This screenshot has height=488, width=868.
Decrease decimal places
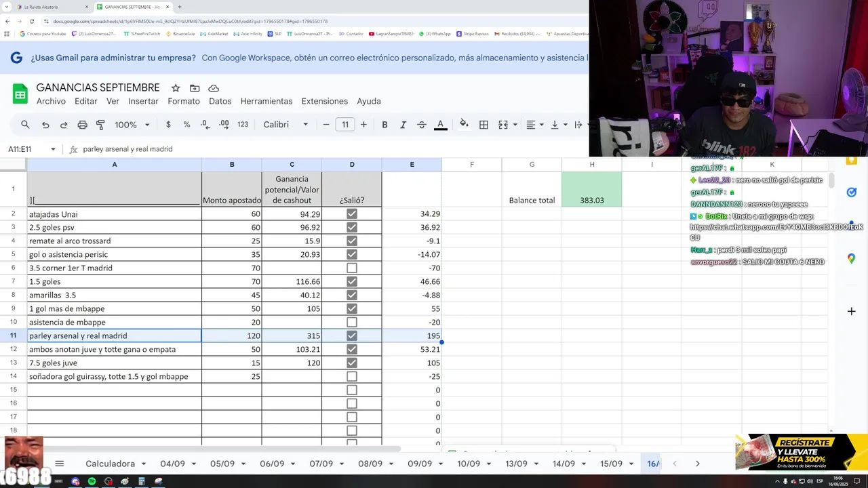pos(205,125)
